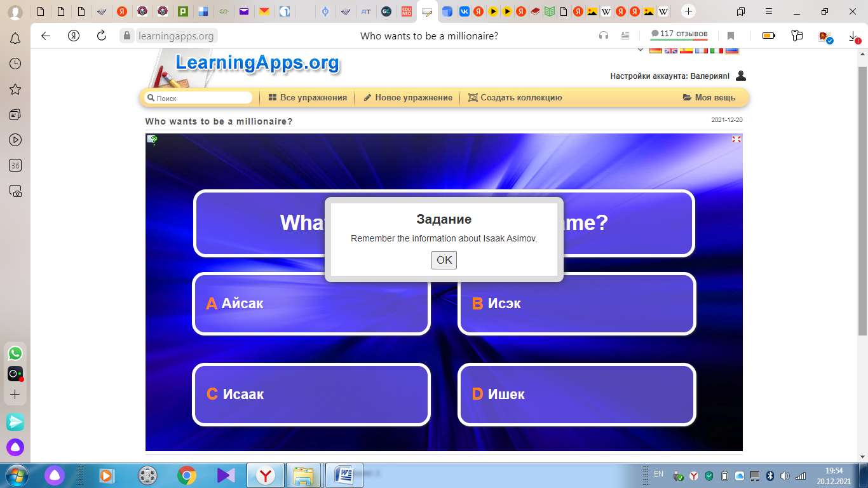Open History clock icon in sidebar
The image size is (868, 488).
(15, 64)
